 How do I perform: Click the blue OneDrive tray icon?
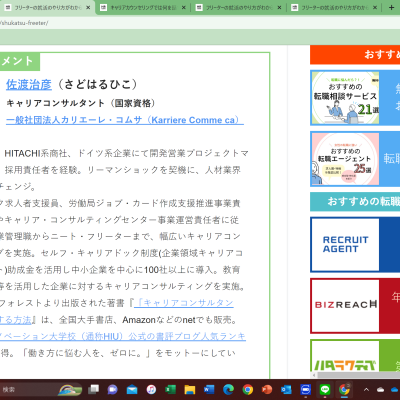pyautogui.click(x=396, y=389)
